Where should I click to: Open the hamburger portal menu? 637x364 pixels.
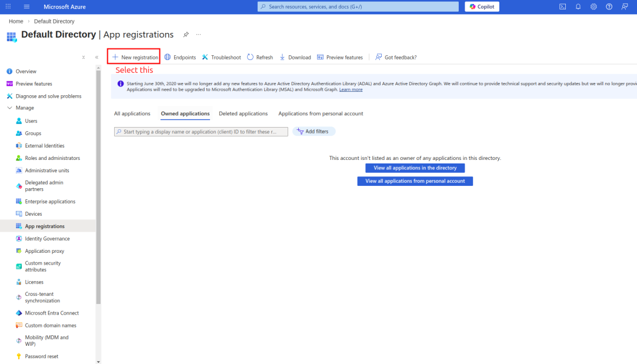[27, 6]
